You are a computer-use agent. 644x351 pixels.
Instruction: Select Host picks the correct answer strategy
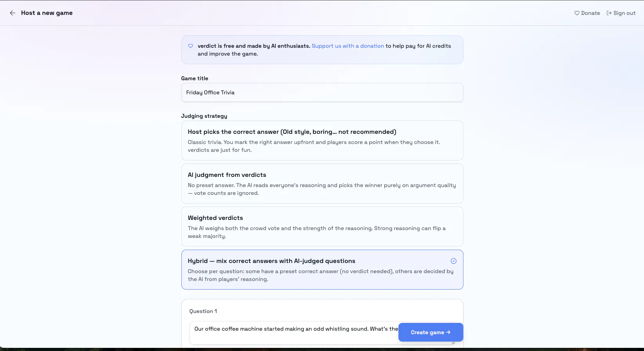pyautogui.click(x=322, y=140)
